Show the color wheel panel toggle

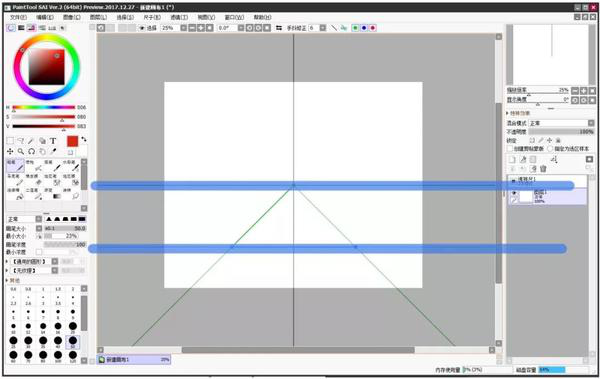(11, 28)
